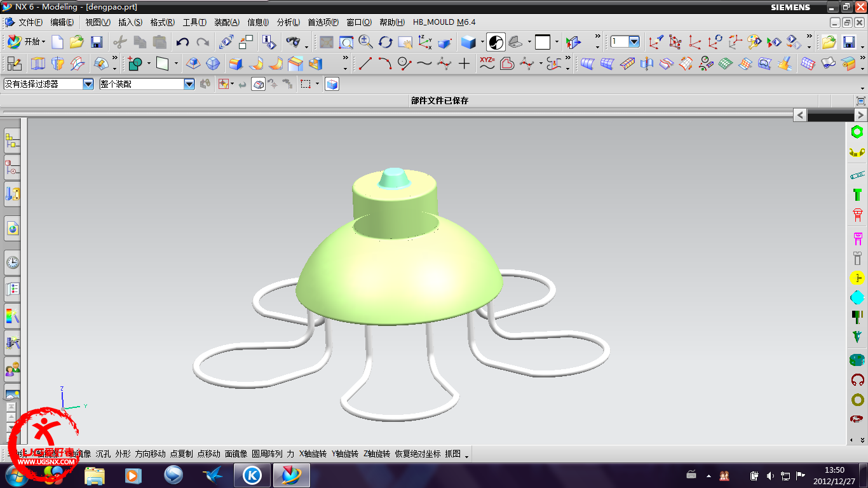The width and height of the screenshot is (868, 488).
Task: Click the Undo arrow icon
Action: pyautogui.click(x=182, y=42)
